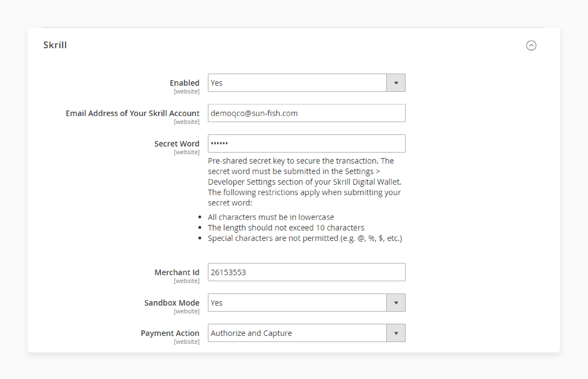The image size is (588, 379).
Task: Click 'The length should not exceed 10 characters' text
Action: (x=286, y=228)
